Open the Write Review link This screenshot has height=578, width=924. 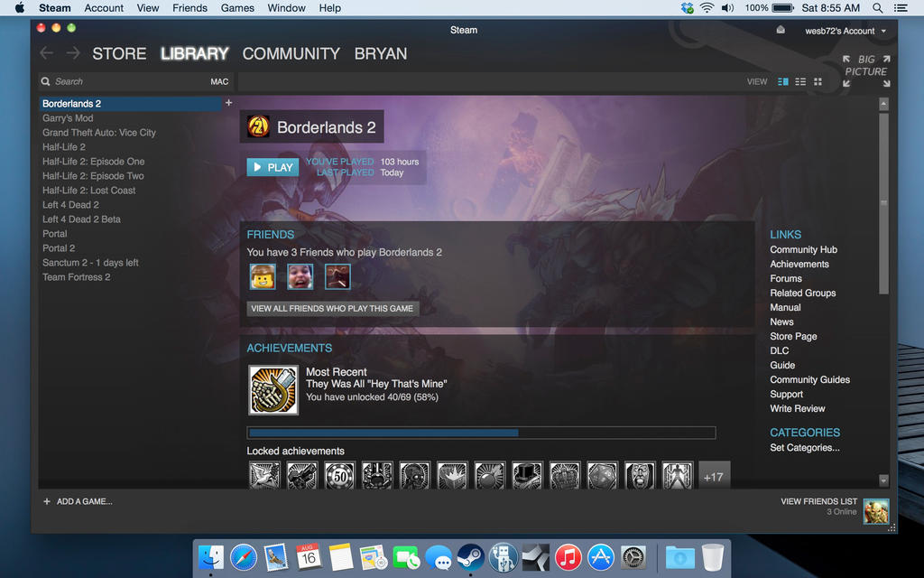(798, 408)
